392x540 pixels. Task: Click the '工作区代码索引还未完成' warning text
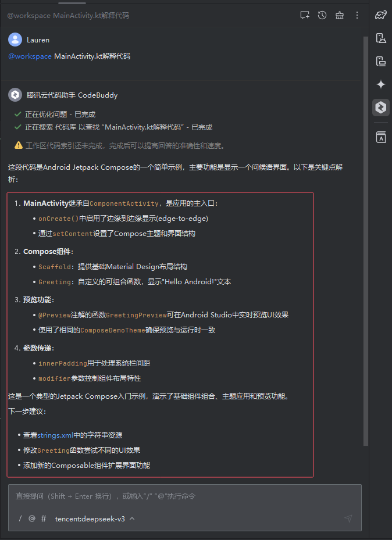tap(126, 146)
